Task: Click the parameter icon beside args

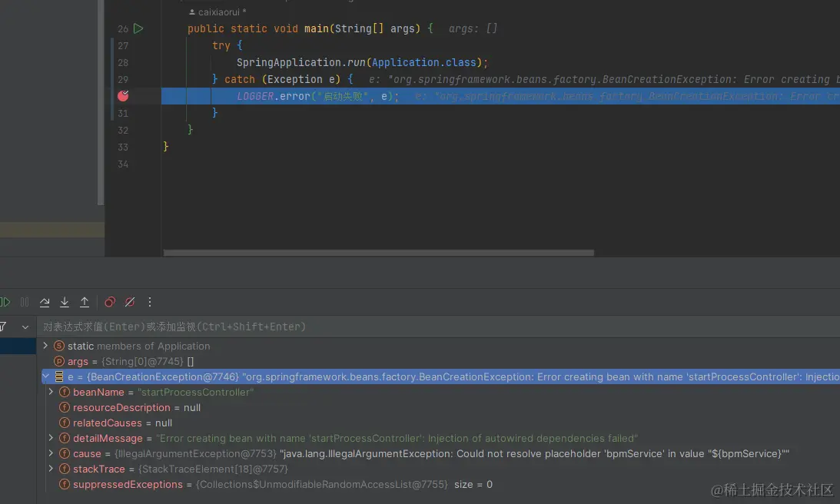Action: click(x=59, y=362)
